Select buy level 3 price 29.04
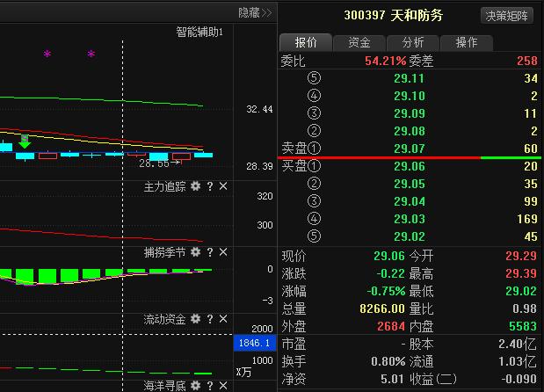Screen dimensions: 544x392 409,201
